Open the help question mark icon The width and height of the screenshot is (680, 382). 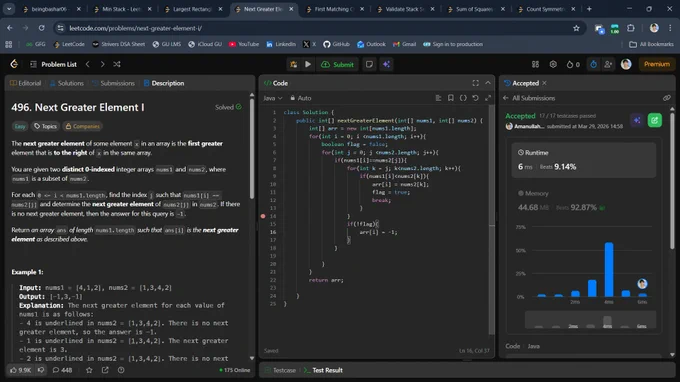click(121, 370)
